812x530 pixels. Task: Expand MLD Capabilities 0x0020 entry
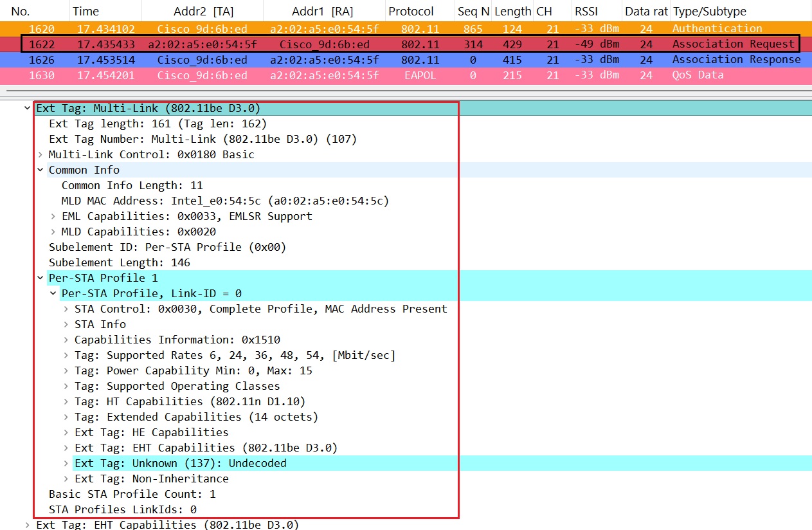(x=53, y=232)
